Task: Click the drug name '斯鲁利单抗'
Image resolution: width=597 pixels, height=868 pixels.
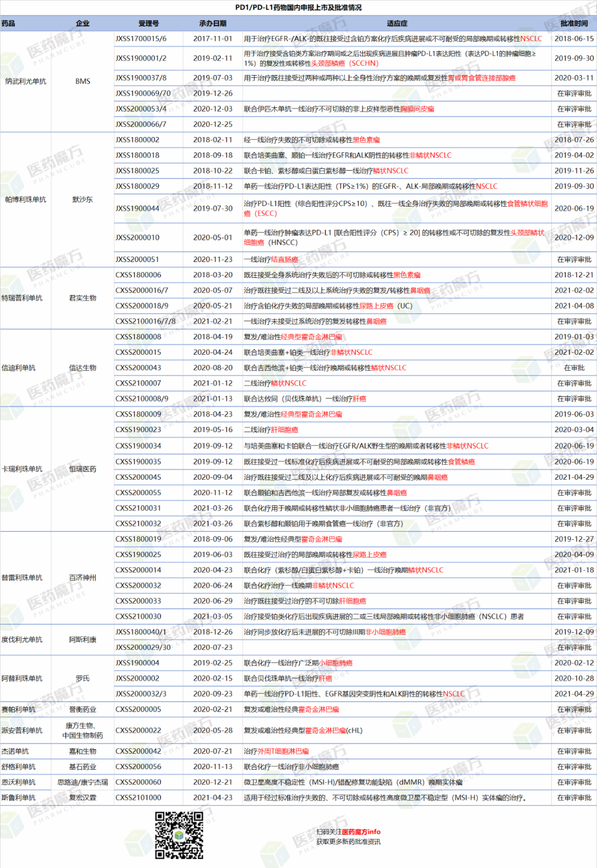Action: click(x=19, y=797)
